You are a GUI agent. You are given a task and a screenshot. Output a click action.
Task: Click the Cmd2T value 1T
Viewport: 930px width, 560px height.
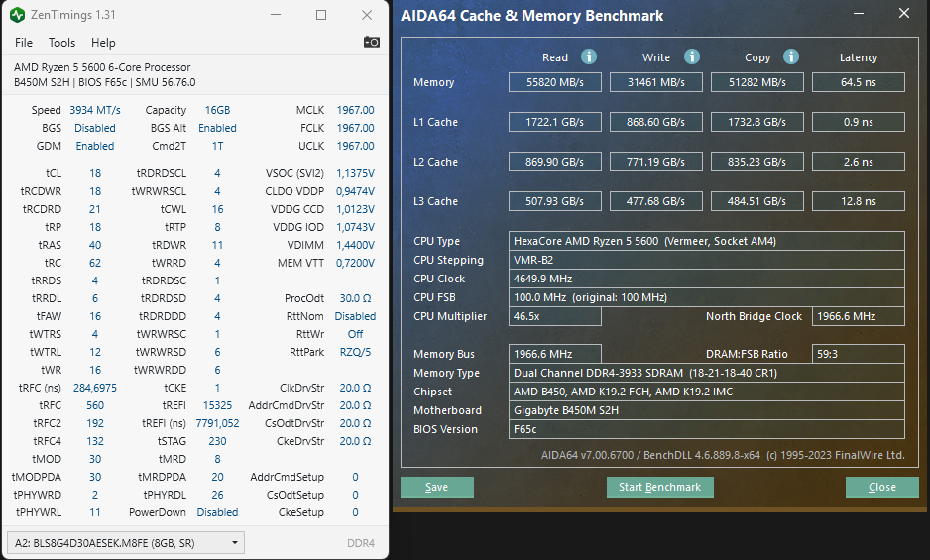[x=218, y=146]
